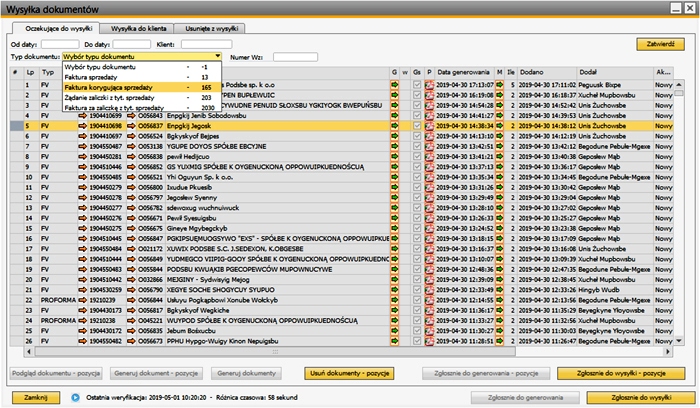Click green G arrow in Bgkyskyof Bejpes row
700x408 pixels.
click(394, 136)
